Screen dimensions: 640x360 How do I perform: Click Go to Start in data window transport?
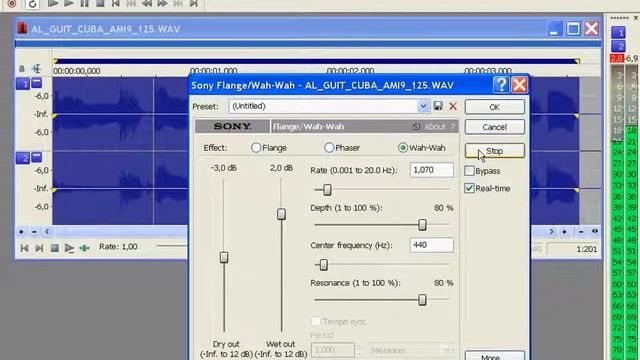coord(24,248)
